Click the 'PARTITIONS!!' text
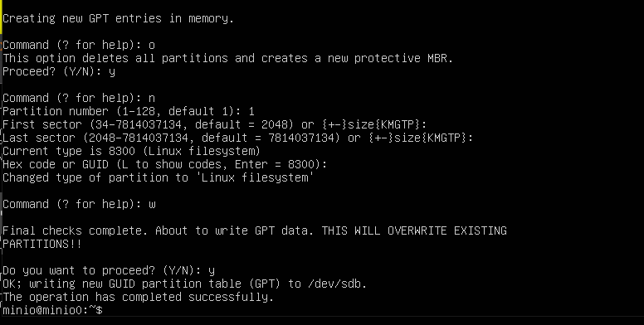The image size is (644, 325). click(x=42, y=244)
